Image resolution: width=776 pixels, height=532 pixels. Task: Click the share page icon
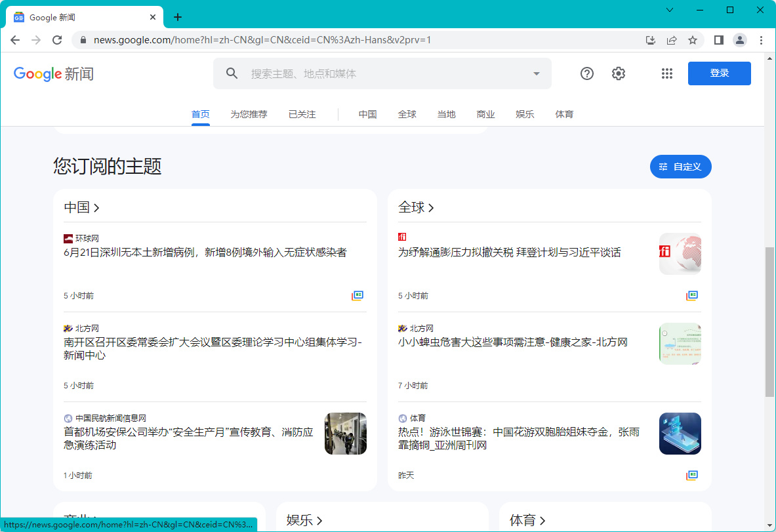point(672,40)
